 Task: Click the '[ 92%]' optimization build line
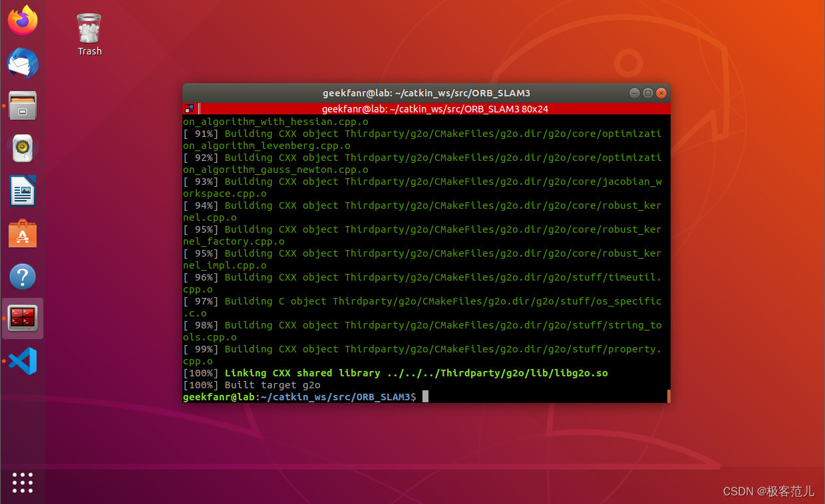click(x=422, y=158)
